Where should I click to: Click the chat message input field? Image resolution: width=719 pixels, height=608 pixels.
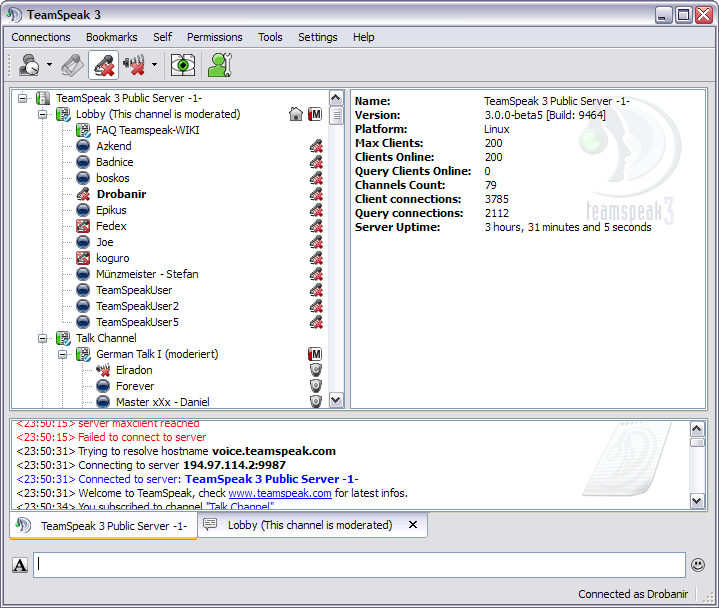tap(360, 565)
